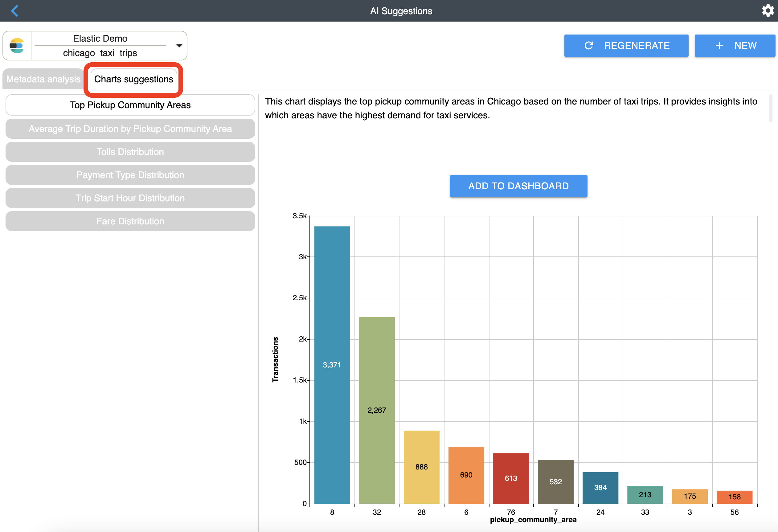Click the regenerate refresh icon
The height and width of the screenshot is (532, 778).
tap(588, 46)
